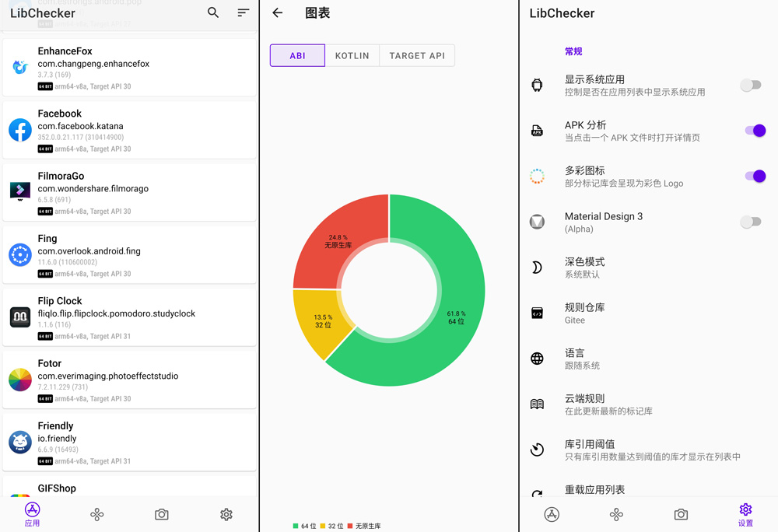Open search in the app list

point(213,12)
